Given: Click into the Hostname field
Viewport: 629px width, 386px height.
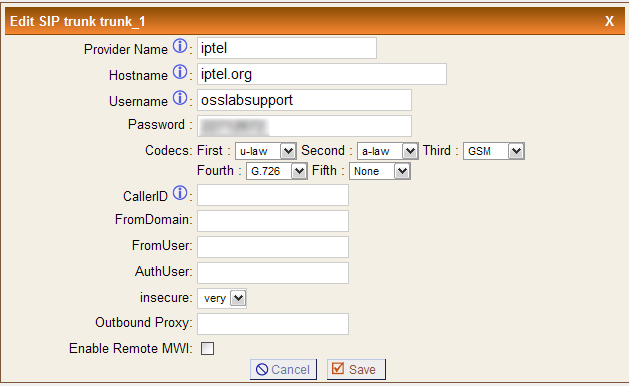Looking at the screenshot, I should point(322,74).
